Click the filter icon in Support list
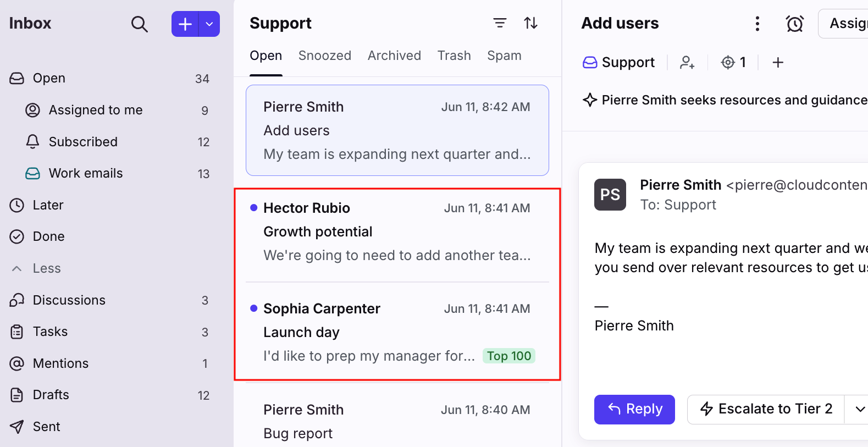This screenshot has height=447, width=868. pyautogui.click(x=500, y=23)
